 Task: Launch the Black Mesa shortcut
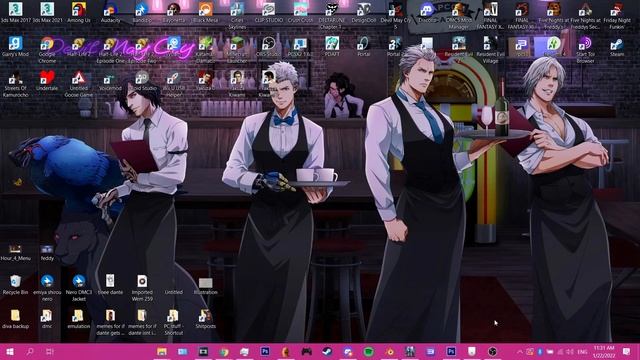click(x=205, y=12)
